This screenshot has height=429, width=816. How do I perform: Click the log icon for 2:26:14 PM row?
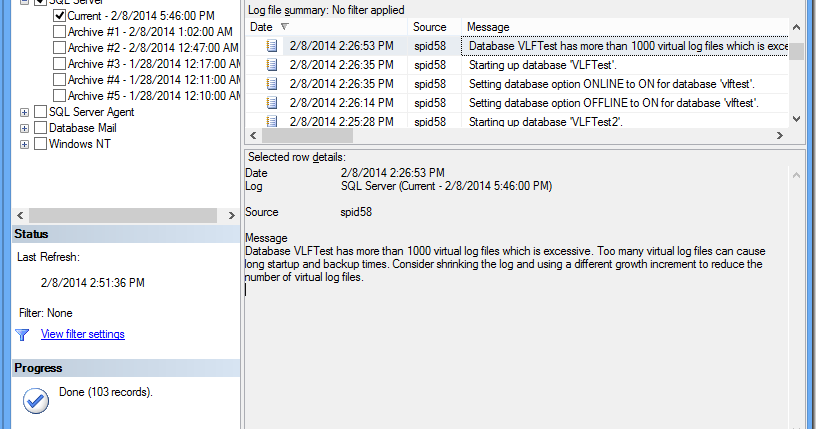coord(271,103)
